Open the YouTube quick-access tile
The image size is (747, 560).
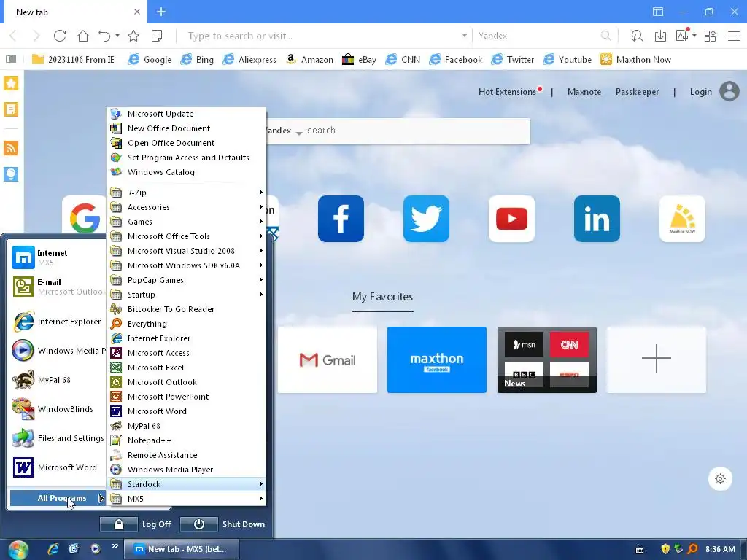click(x=511, y=219)
